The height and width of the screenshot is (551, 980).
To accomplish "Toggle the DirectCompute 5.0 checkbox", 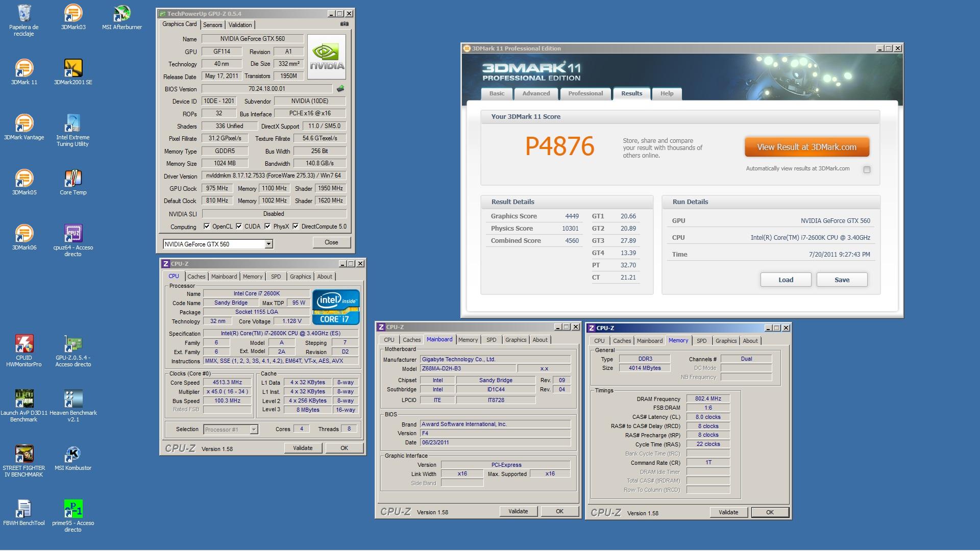I will [x=296, y=226].
